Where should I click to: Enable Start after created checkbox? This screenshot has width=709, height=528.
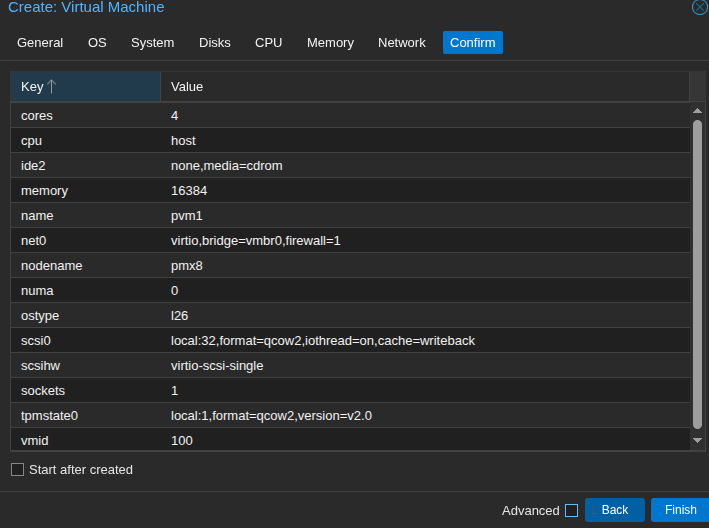point(17,470)
